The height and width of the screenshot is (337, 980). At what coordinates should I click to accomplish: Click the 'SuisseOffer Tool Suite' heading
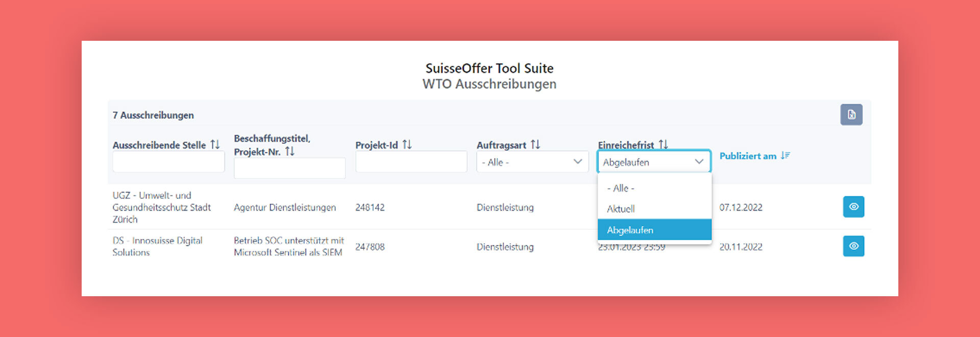[489, 68]
